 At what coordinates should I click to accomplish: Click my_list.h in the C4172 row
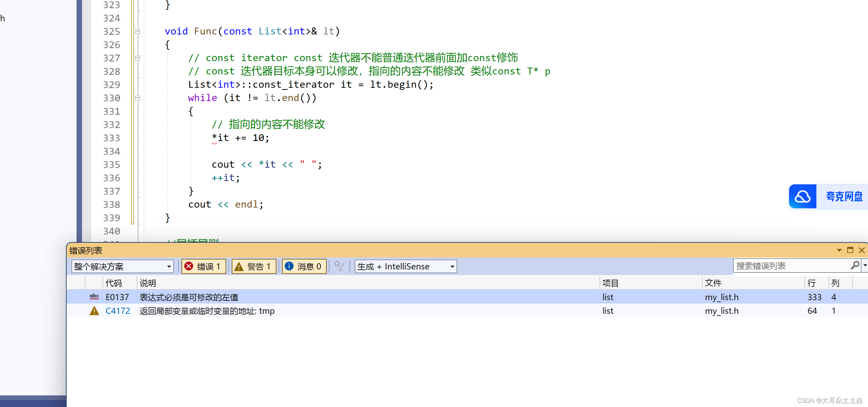[722, 311]
